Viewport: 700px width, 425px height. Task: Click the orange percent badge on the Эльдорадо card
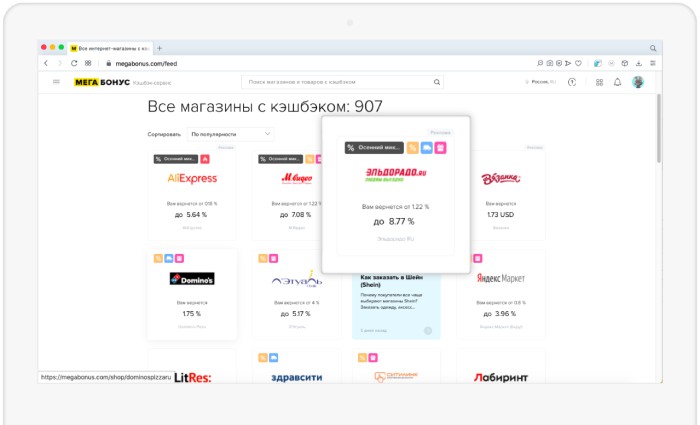pyautogui.click(x=412, y=148)
